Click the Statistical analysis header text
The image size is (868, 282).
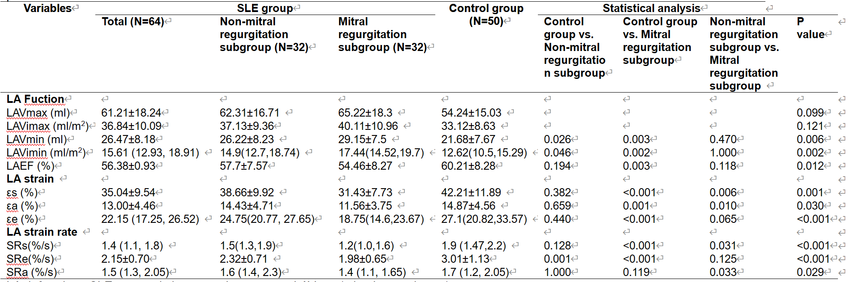click(x=651, y=8)
